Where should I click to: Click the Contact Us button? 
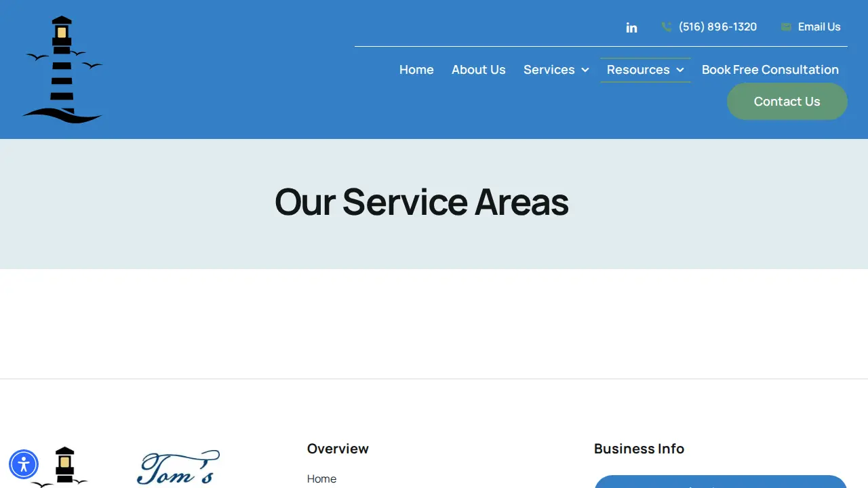coord(787,102)
